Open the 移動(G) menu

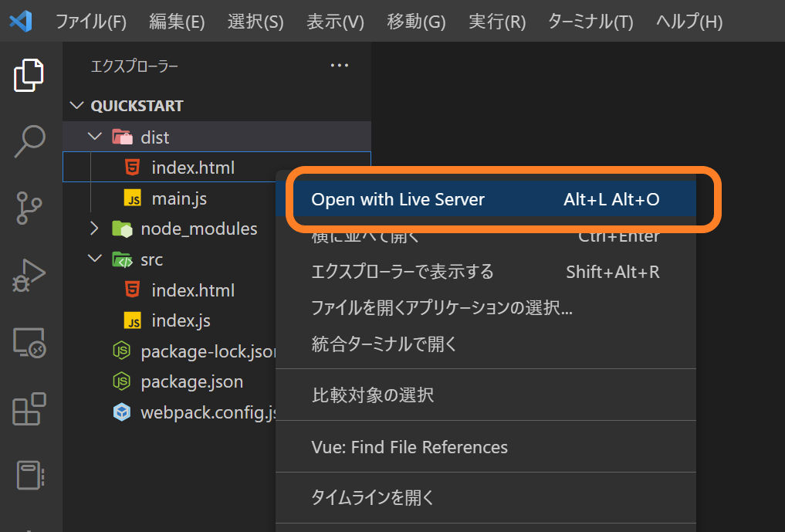[416, 22]
